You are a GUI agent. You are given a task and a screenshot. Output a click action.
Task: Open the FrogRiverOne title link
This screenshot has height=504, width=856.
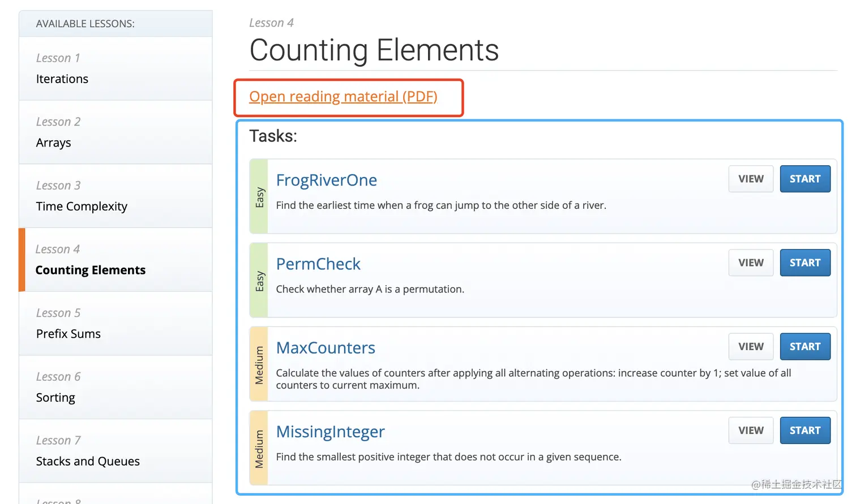tap(326, 180)
